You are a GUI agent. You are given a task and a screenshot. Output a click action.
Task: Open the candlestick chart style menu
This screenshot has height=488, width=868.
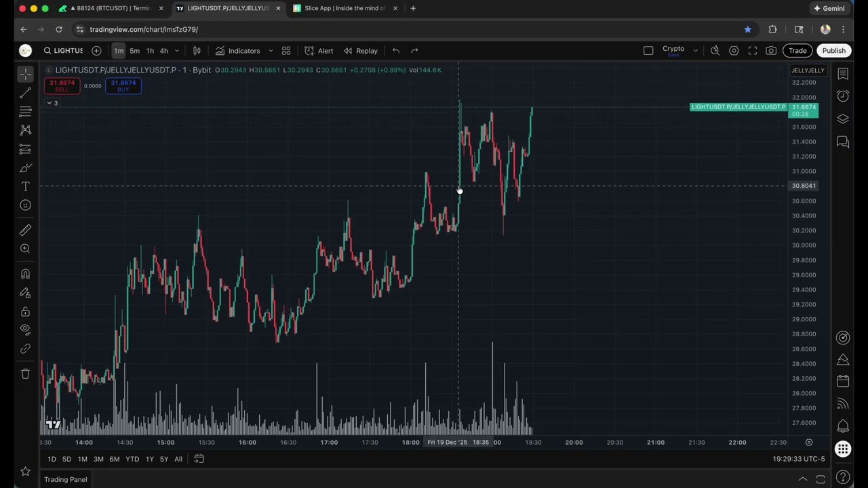tap(197, 51)
